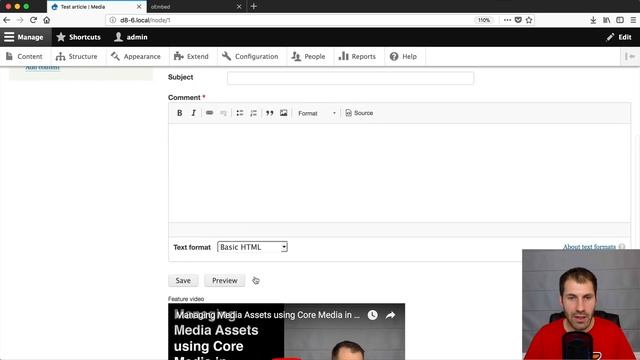
Task: Open browser downloads panel
Action: coord(593,20)
